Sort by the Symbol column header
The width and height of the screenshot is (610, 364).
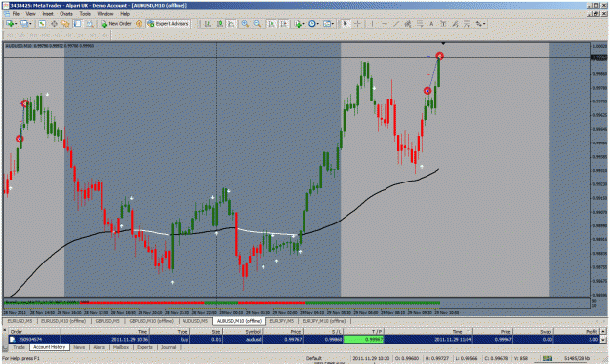242,332
